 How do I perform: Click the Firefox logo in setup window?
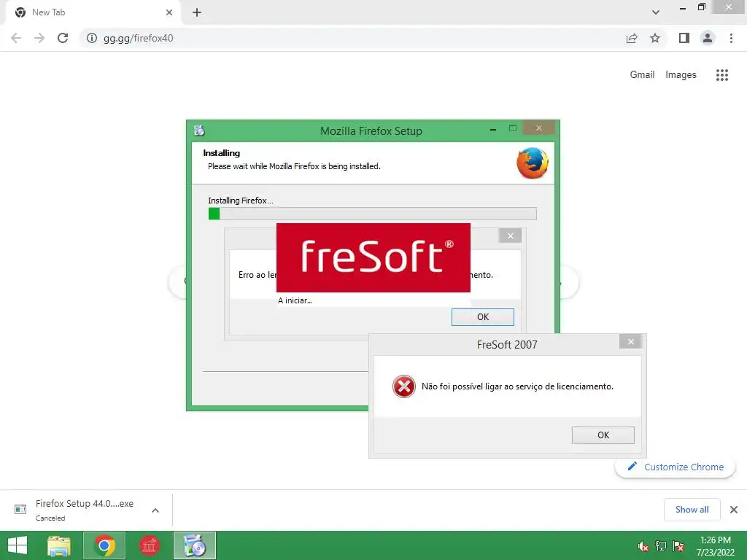click(x=532, y=163)
